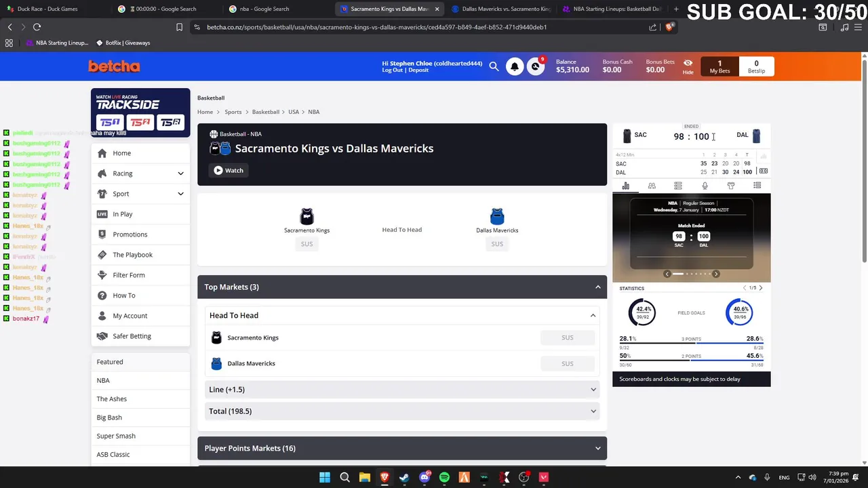The height and width of the screenshot is (488, 868).
Task: Open TS1 Trackside channel
Action: coord(110,122)
